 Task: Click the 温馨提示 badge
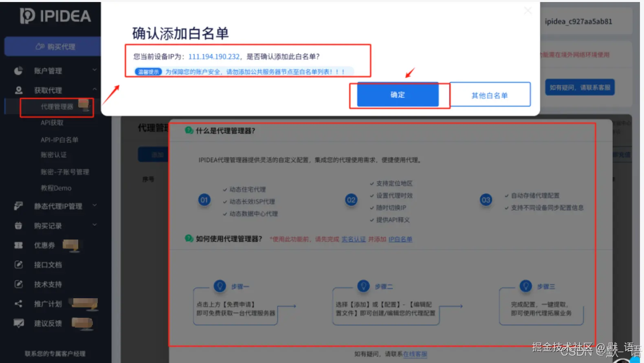(148, 72)
